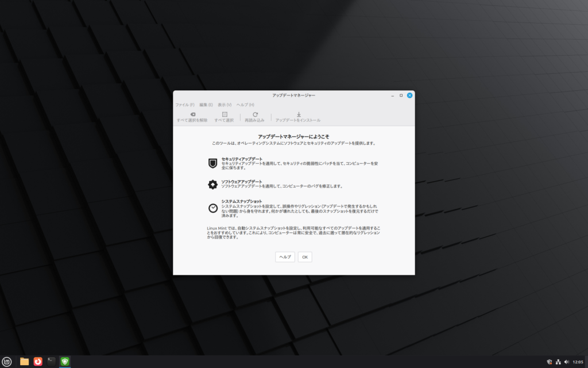
Task: Click the 'ヘルプ' button beside OK
Action: tap(285, 257)
